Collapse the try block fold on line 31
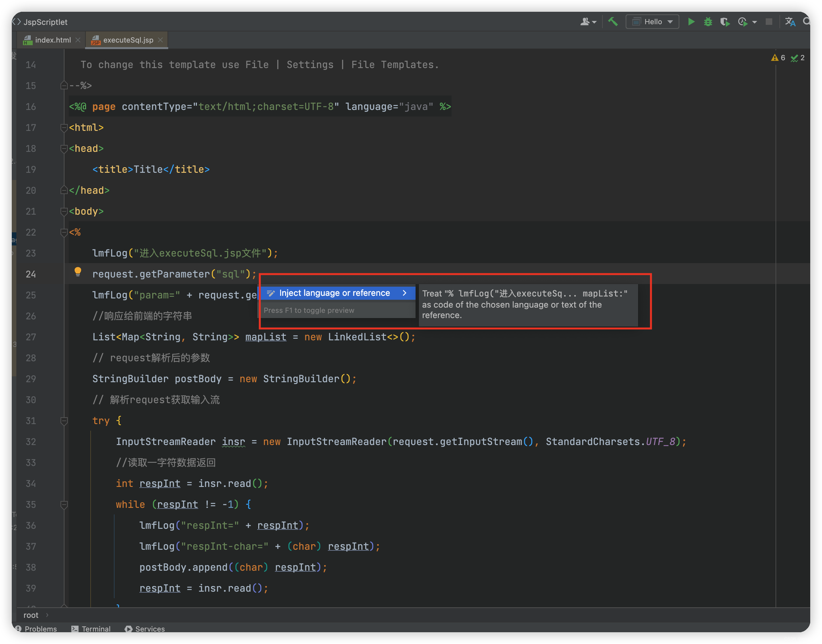 point(64,421)
